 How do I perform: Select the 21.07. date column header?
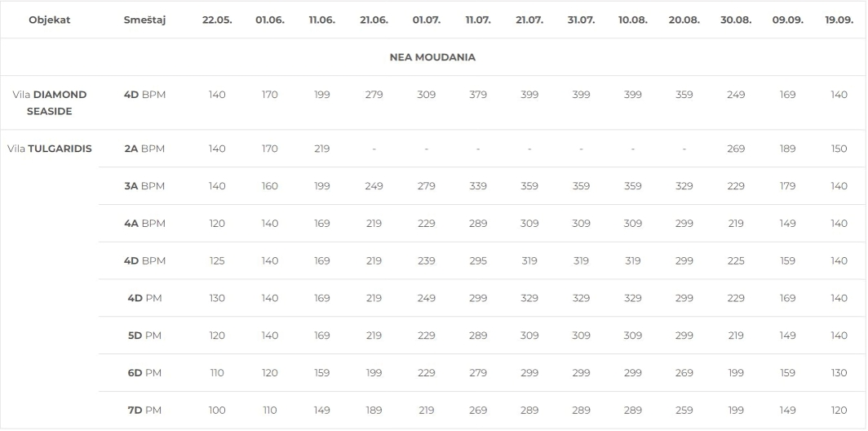pos(529,20)
